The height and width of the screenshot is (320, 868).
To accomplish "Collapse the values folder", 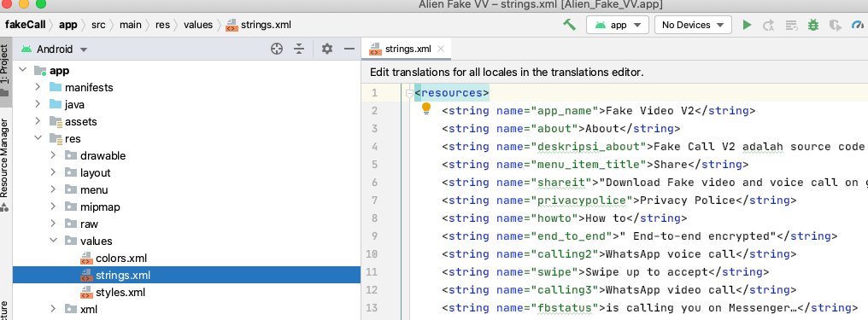I will [53, 241].
